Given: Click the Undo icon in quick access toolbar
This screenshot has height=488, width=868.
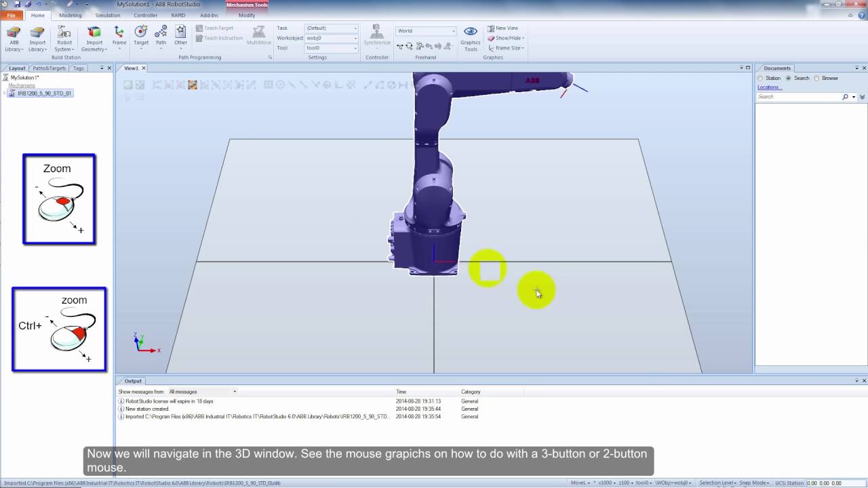Looking at the screenshot, I should pyautogui.click(x=38, y=4).
